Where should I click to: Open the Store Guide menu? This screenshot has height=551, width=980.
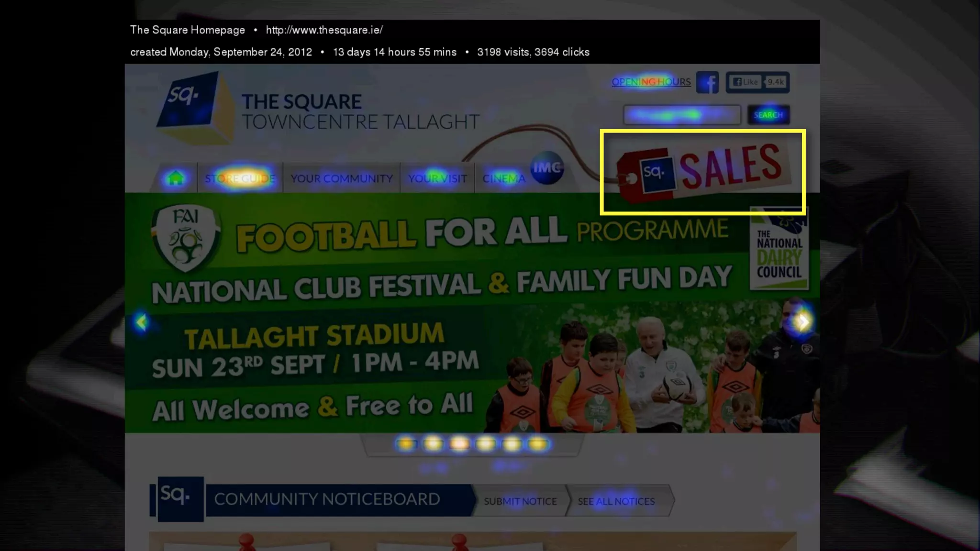point(240,178)
